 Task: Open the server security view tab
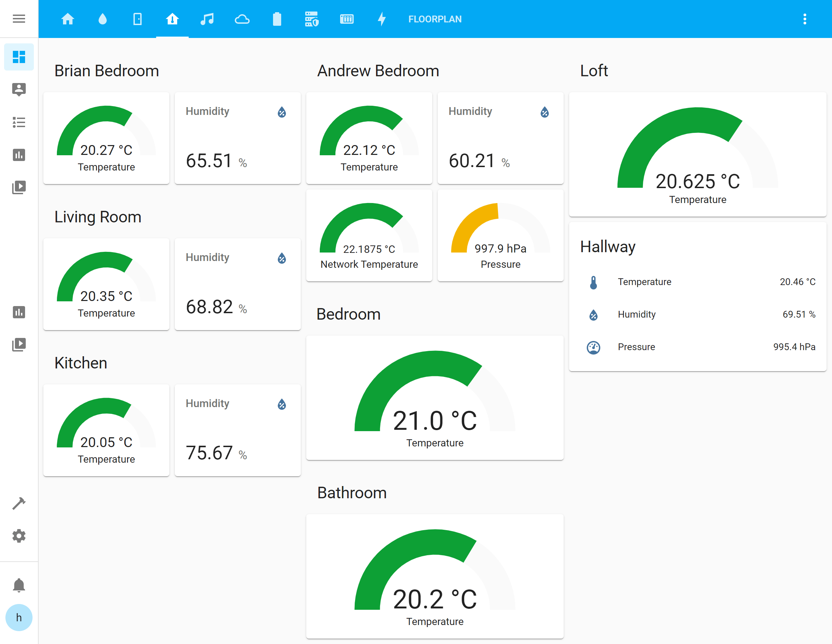(x=312, y=19)
